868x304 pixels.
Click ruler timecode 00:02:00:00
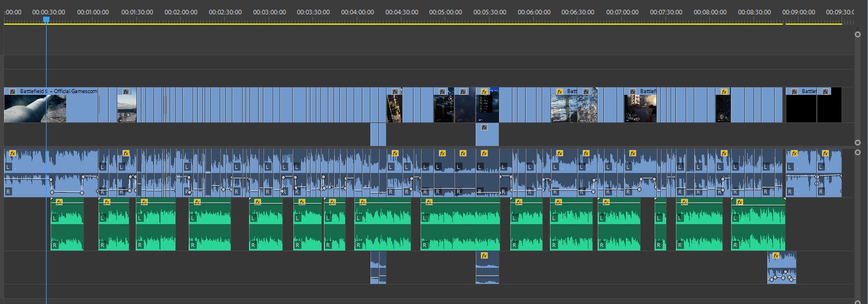tap(181, 12)
